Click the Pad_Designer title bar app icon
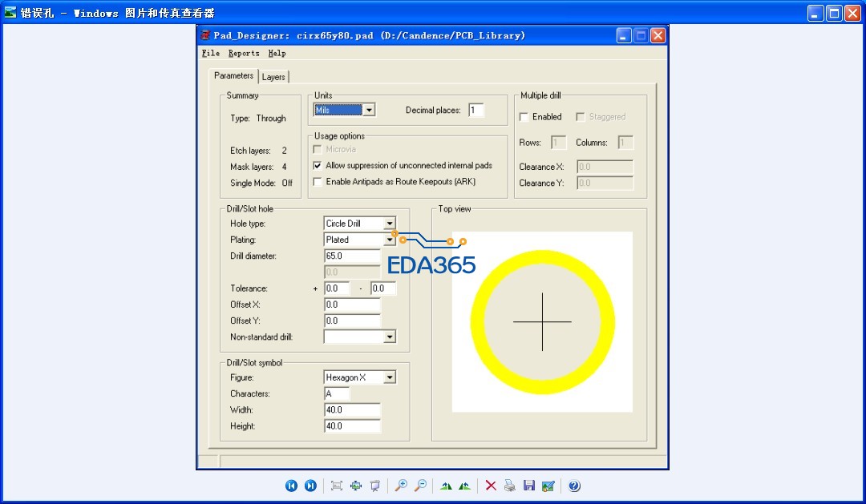 [x=205, y=35]
